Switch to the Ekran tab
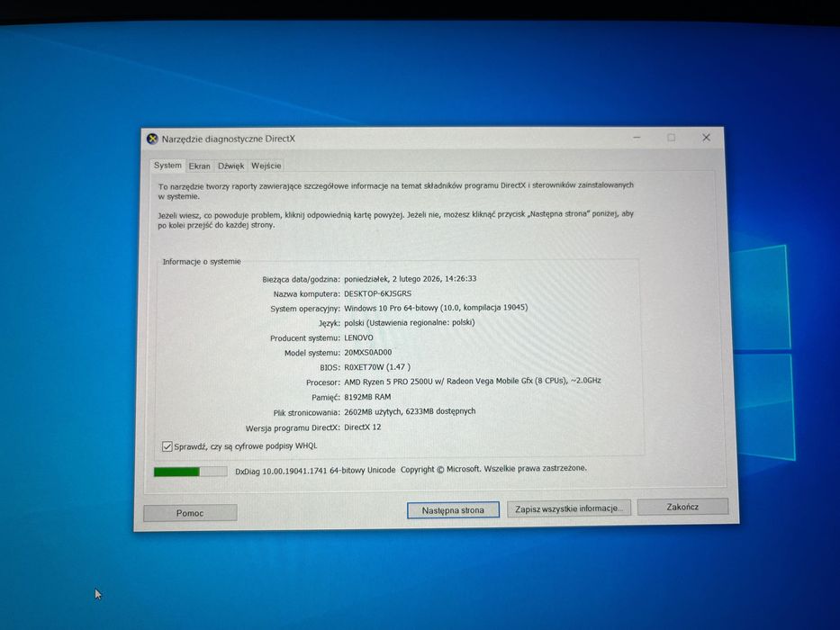The image size is (840, 630). [x=199, y=166]
